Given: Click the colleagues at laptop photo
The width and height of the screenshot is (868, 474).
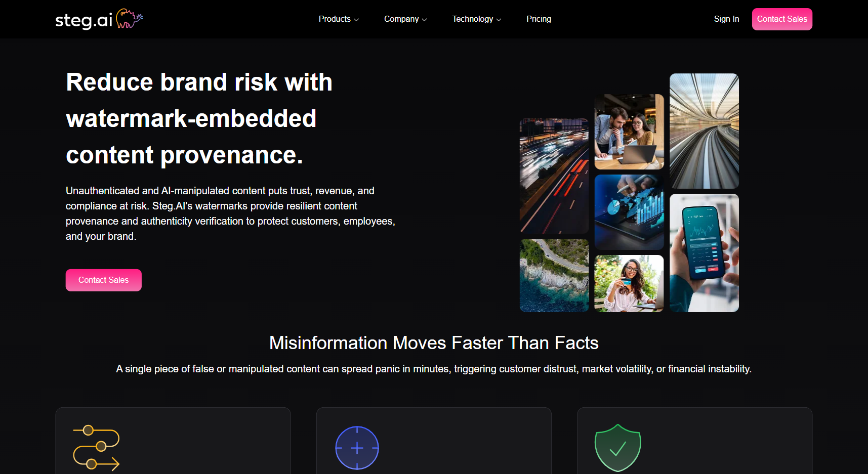Looking at the screenshot, I should pyautogui.click(x=629, y=131).
